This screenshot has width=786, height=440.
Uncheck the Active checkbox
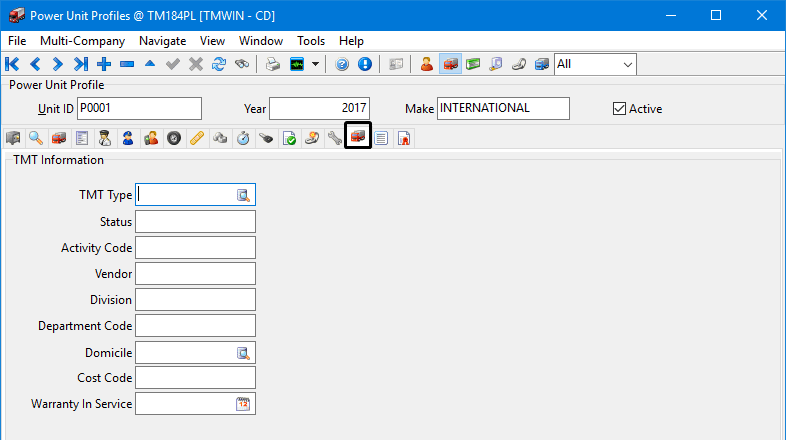click(619, 108)
